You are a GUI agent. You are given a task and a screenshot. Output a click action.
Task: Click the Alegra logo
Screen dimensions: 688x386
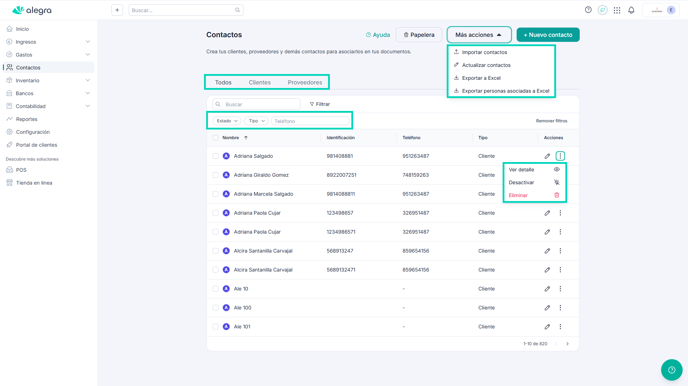point(32,10)
